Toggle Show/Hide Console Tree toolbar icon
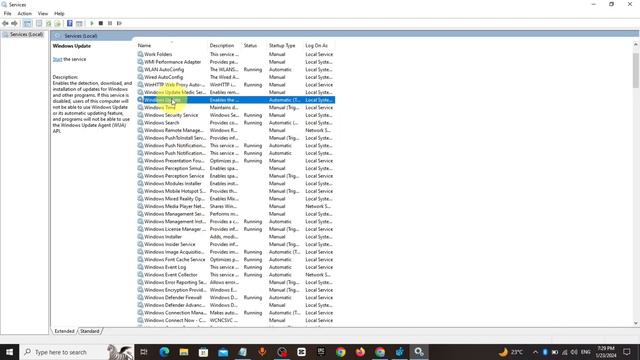The width and height of the screenshot is (640, 360). pos(27,23)
